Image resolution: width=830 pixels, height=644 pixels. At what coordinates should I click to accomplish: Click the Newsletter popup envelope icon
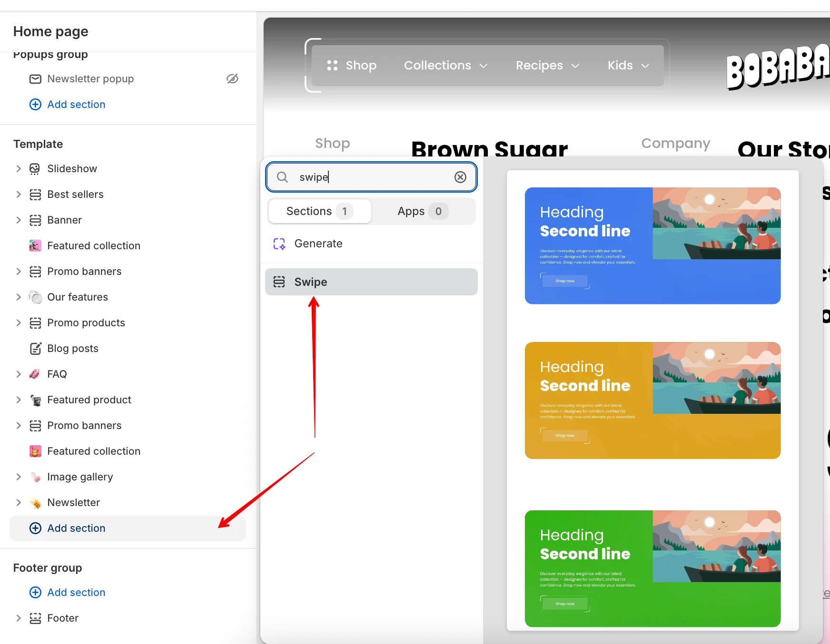pos(35,79)
